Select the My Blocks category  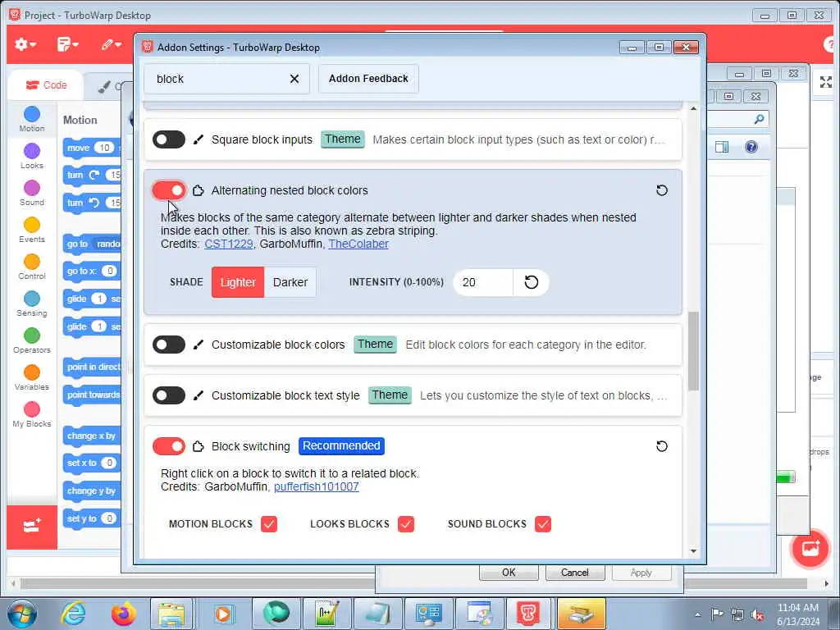coord(32,414)
